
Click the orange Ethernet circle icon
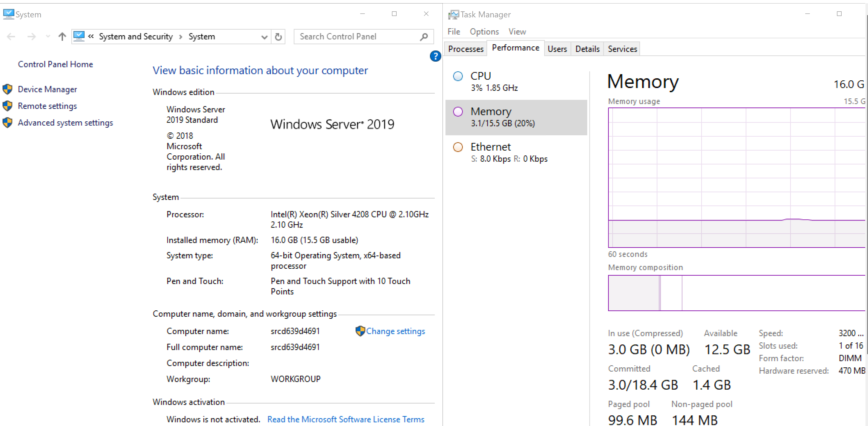458,147
